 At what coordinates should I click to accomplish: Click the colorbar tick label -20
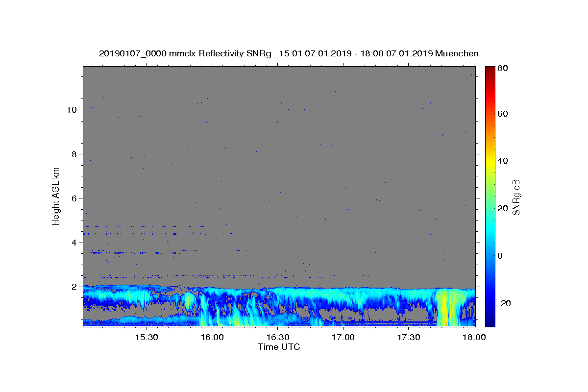(504, 303)
